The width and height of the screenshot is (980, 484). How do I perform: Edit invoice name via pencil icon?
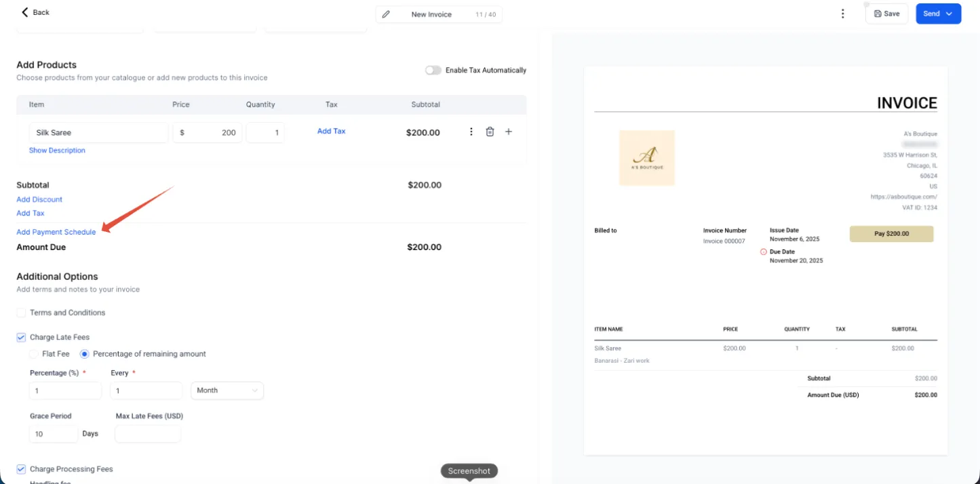(x=386, y=14)
